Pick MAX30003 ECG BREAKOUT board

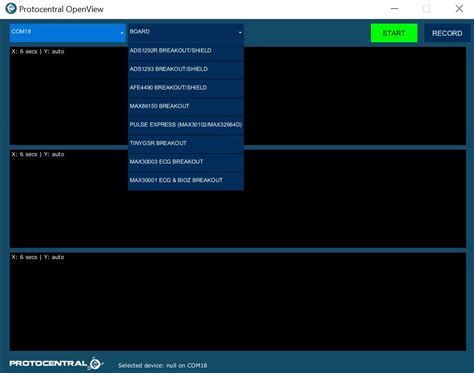[186, 162]
